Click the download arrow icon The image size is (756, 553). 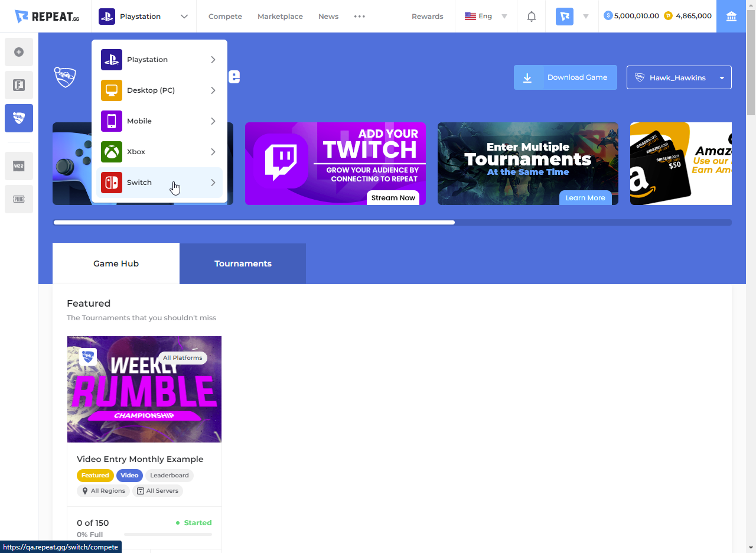click(x=527, y=77)
